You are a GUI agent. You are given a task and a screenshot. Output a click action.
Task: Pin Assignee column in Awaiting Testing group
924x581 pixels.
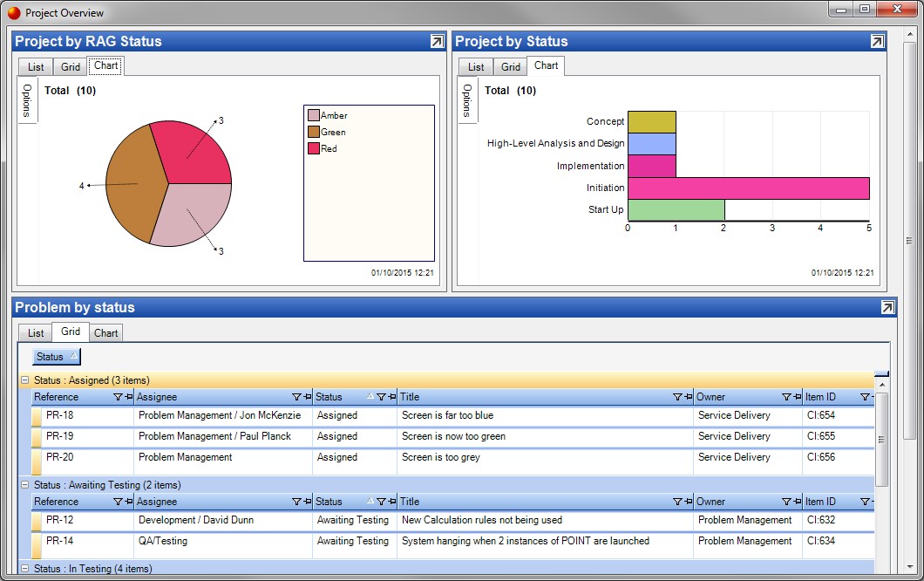308,502
